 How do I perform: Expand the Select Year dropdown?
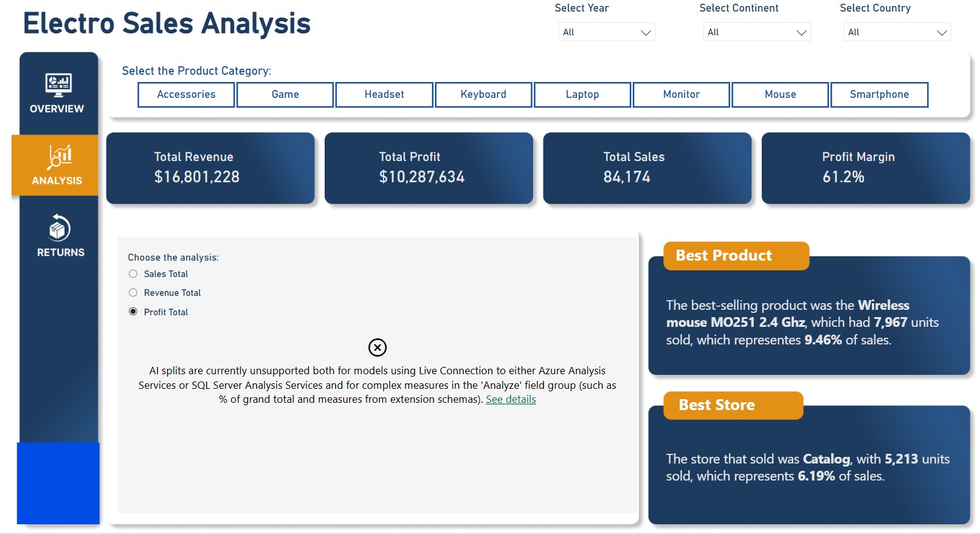coord(606,32)
